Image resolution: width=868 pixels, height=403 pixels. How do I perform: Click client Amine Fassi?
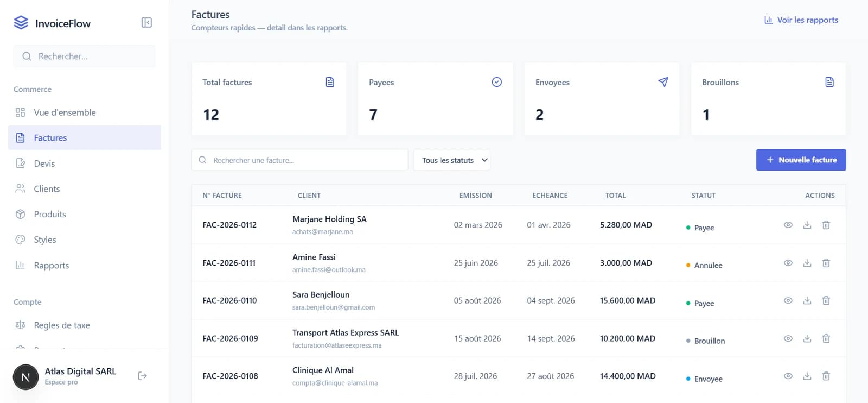click(x=314, y=257)
